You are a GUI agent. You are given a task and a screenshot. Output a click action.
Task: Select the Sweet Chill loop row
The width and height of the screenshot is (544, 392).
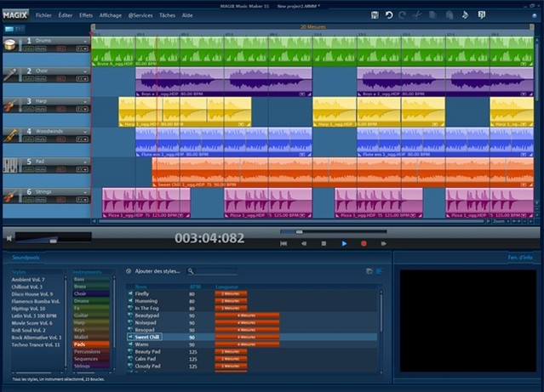pos(252,337)
